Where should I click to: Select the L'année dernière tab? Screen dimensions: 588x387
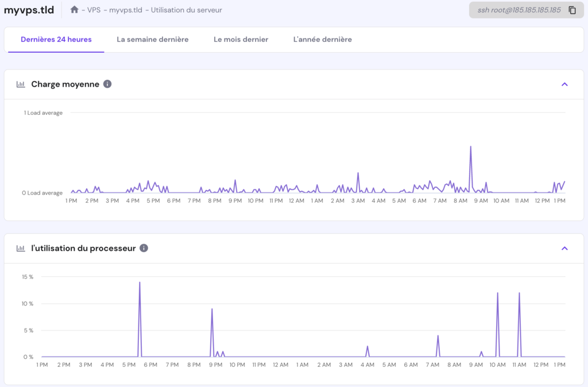point(322,40)
